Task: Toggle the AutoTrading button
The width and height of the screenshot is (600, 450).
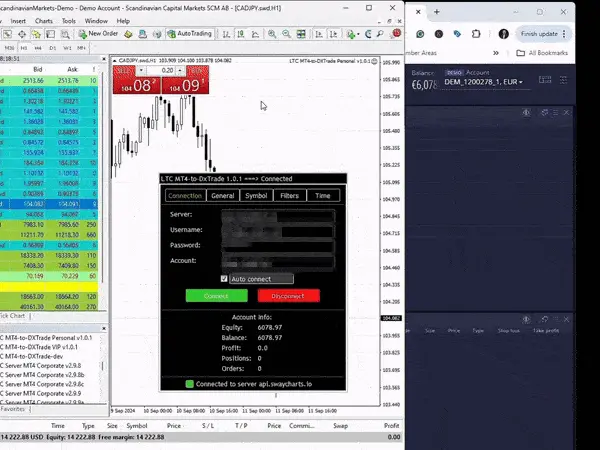Action: click(x=190, y=34)
